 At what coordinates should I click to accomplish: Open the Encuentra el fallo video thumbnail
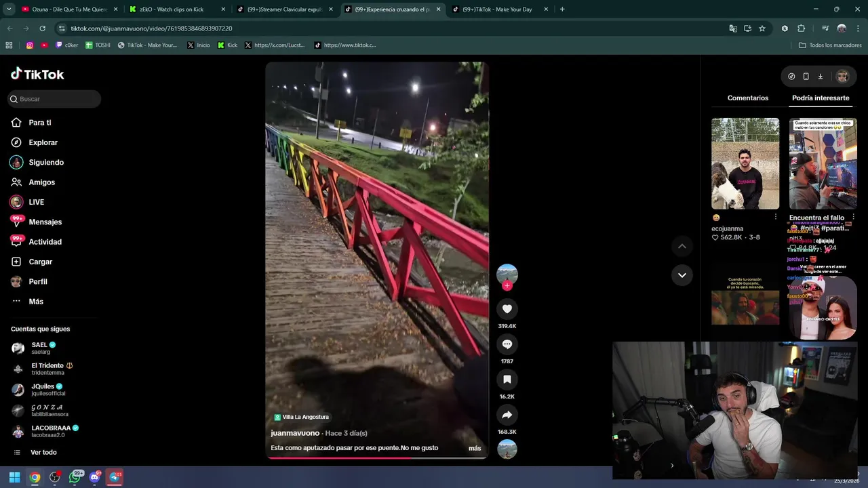[823, 163]
